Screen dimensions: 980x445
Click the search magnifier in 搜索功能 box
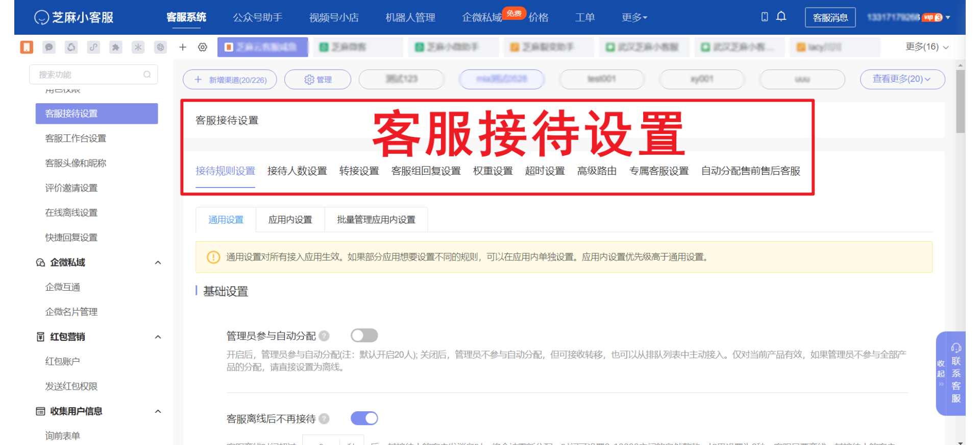(147, 75)
